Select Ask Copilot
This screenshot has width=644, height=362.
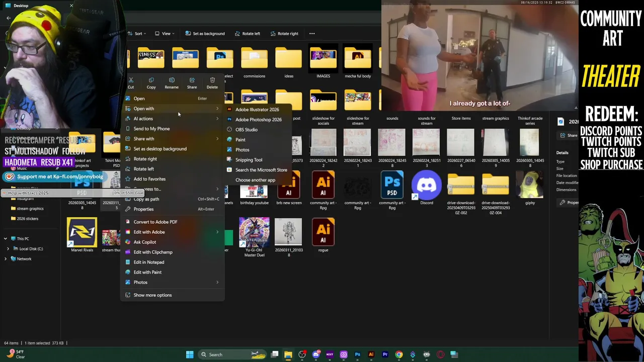tap(172, 242)
